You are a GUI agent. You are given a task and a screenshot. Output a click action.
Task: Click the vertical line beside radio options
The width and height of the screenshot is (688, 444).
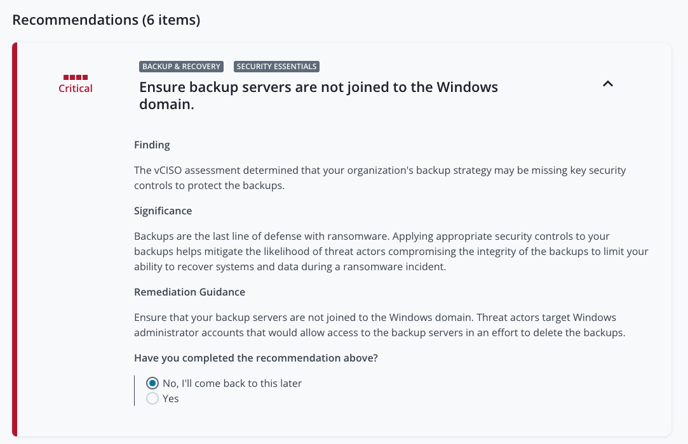pyautogui.click(x=134, y=390)
